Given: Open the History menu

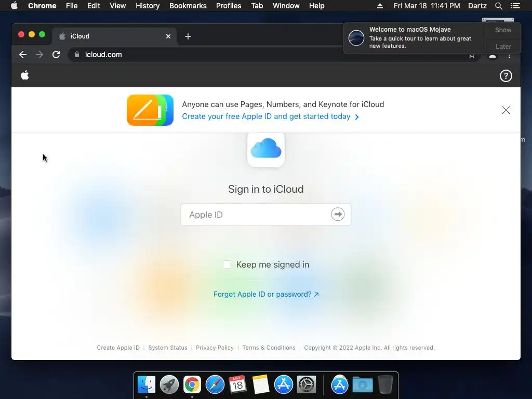Looking at the screenshot, I should (x=148, y=6).
